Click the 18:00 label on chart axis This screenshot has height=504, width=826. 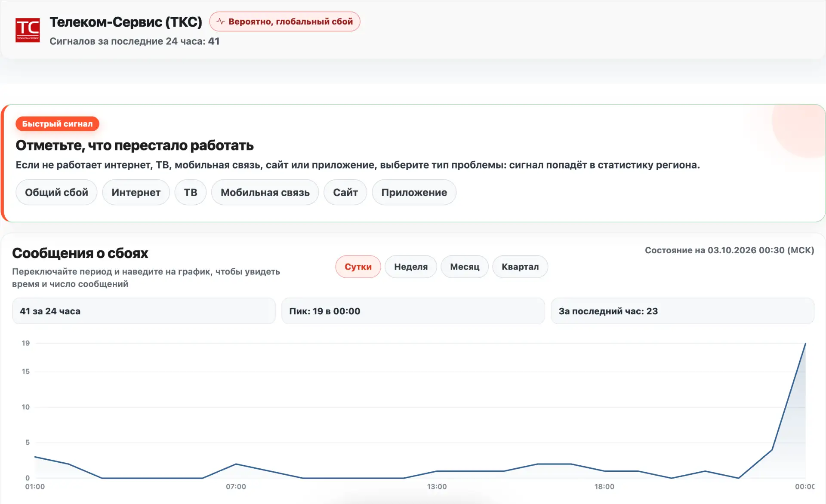(604, 486)
